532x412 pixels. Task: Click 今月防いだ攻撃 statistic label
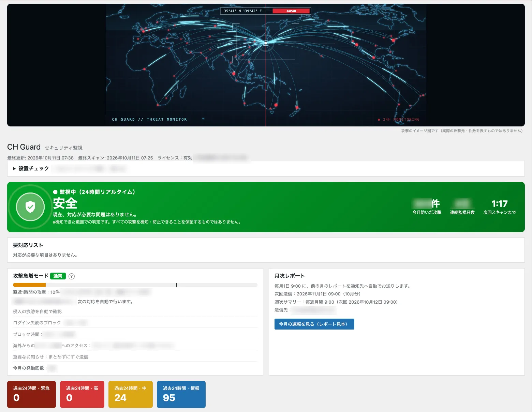tap(427, 212)
